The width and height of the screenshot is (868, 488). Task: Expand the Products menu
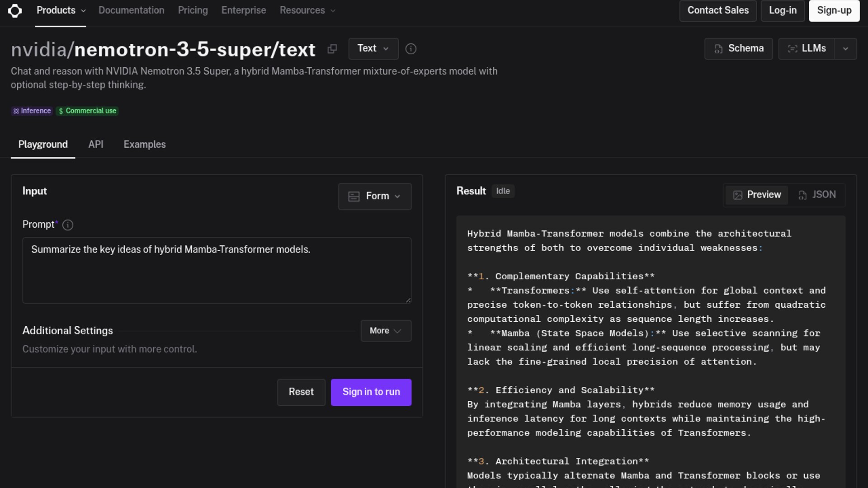pyautogui.click(x=61, y=10)
